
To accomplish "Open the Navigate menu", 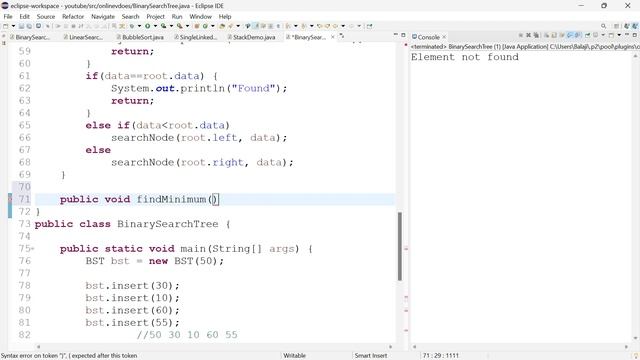I will click(x=103, y=16).
